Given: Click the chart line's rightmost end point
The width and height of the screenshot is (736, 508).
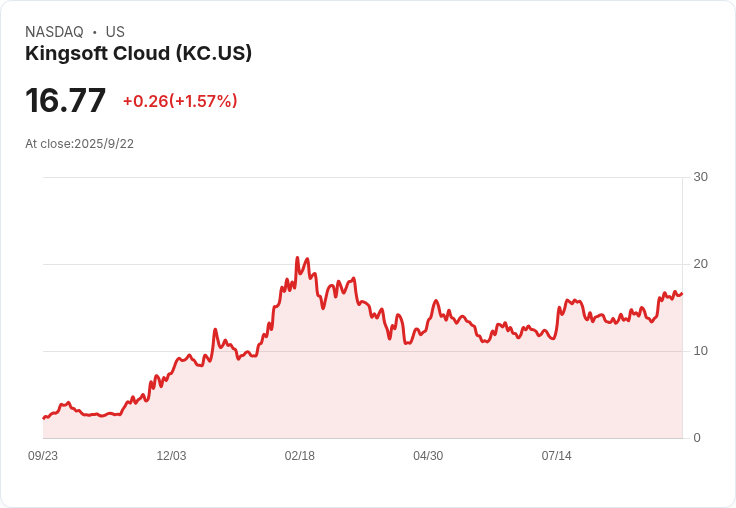Looking at the screenshot, I should [x=682, y=294].
